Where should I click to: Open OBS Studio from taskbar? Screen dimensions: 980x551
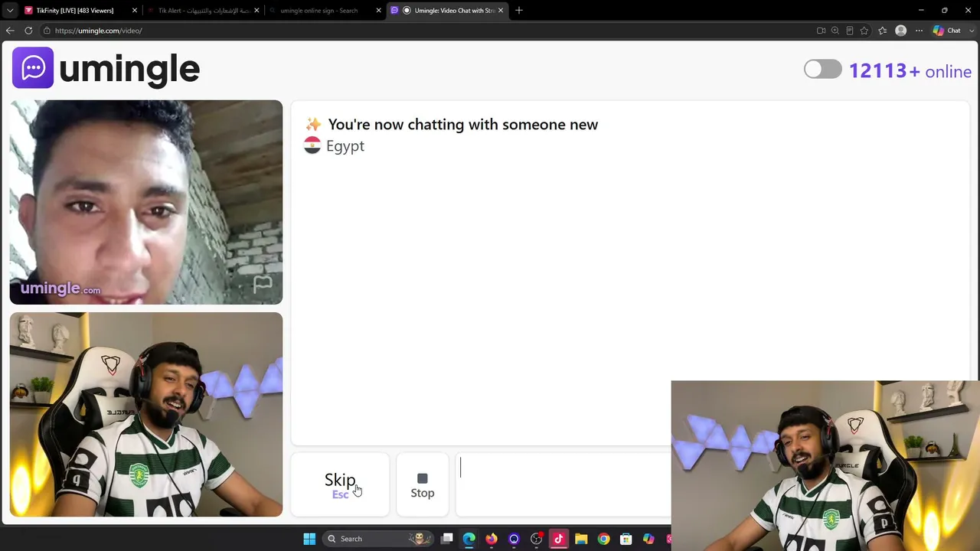(536, 539)
